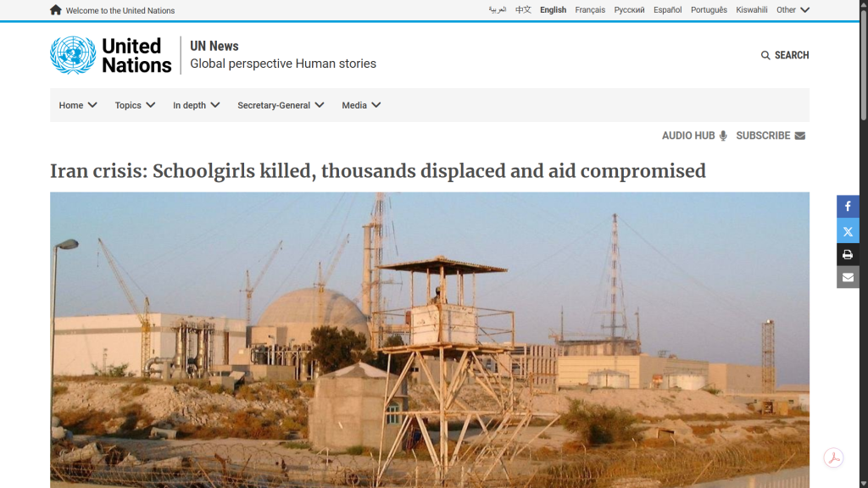This screenshot has width=868, height=488.
Task: Click the Iran nuclear plant article image
Action: 430,339
